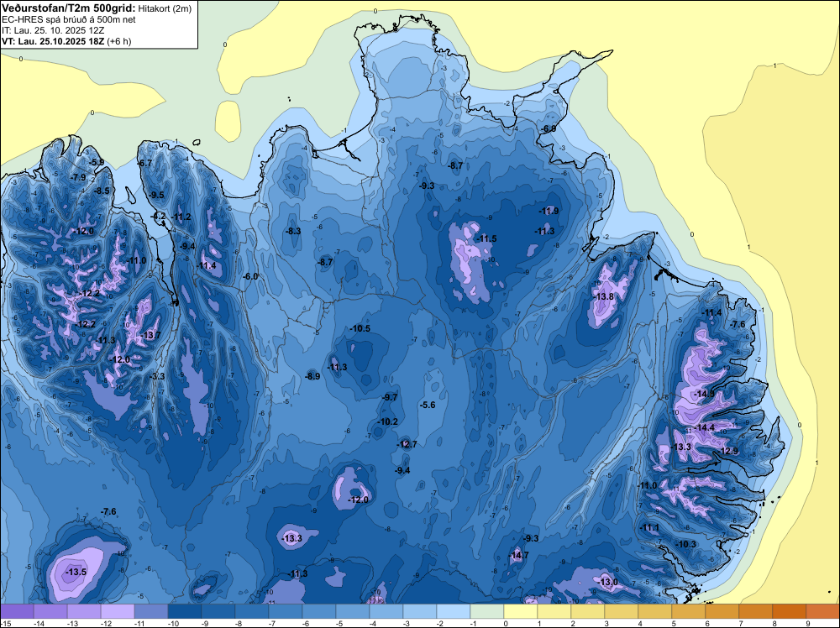
Task: Click the -10.3 temperature value
Action: pos(685,544)
